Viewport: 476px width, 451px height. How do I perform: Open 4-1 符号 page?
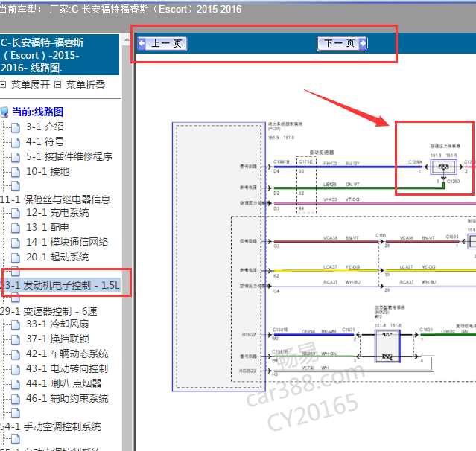tap(45, 141)
